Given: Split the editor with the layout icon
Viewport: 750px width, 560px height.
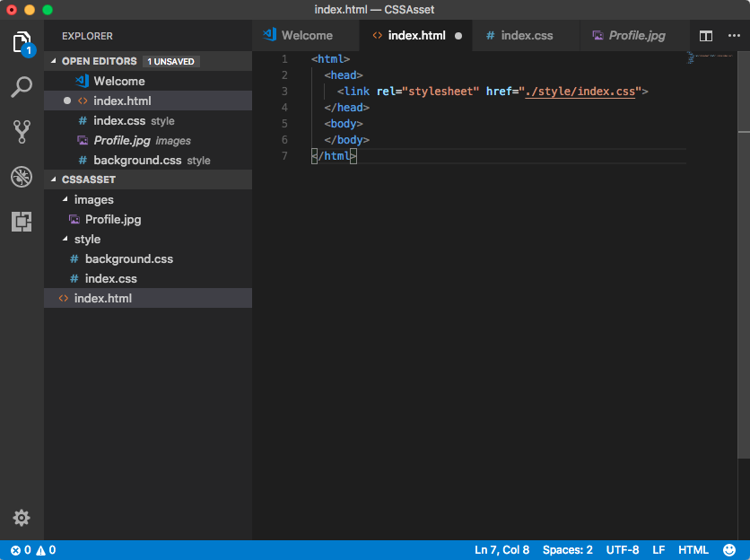Looking at the screenshot, I should tap(706, 36).
